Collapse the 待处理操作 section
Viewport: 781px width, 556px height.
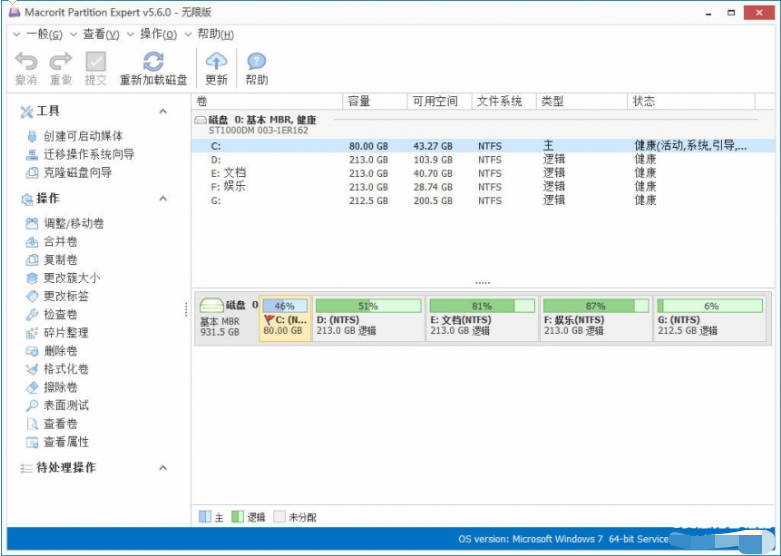coord(163,468)
